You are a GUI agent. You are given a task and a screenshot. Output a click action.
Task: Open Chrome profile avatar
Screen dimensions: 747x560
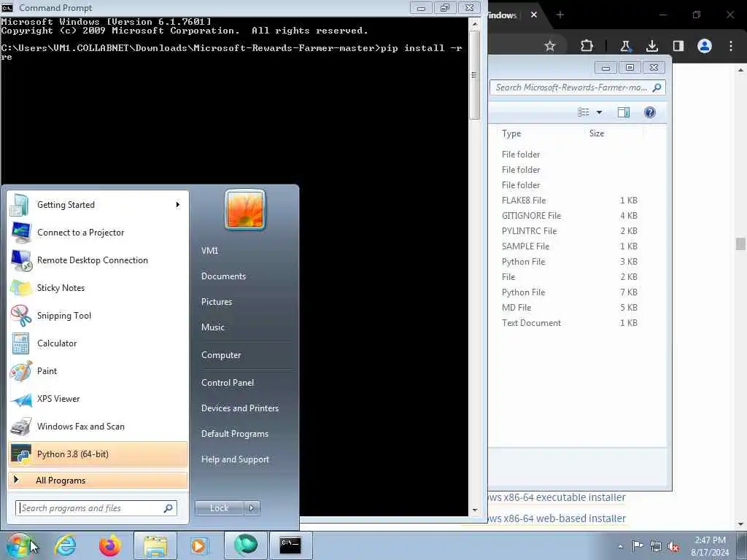(x=705, y=46)
